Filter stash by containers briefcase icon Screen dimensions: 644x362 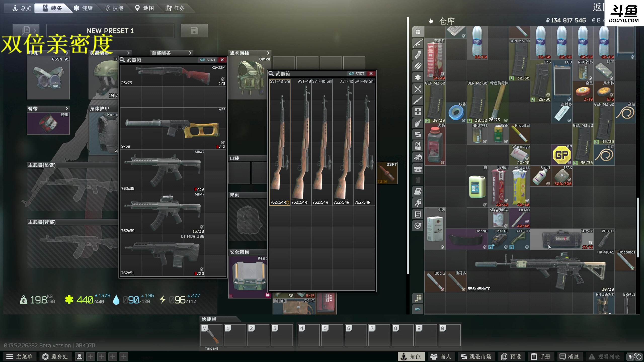click(x=418, y=169)
